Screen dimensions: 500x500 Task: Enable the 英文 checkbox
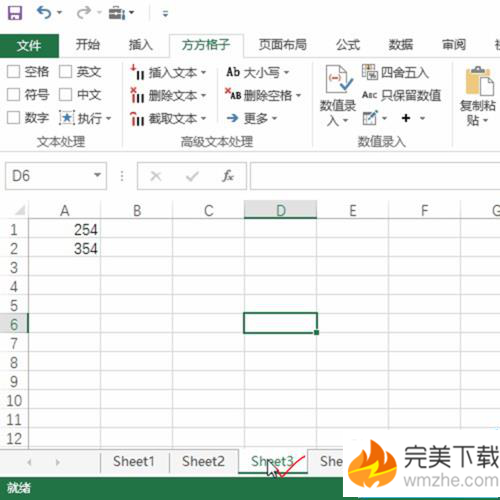[65, 72]
